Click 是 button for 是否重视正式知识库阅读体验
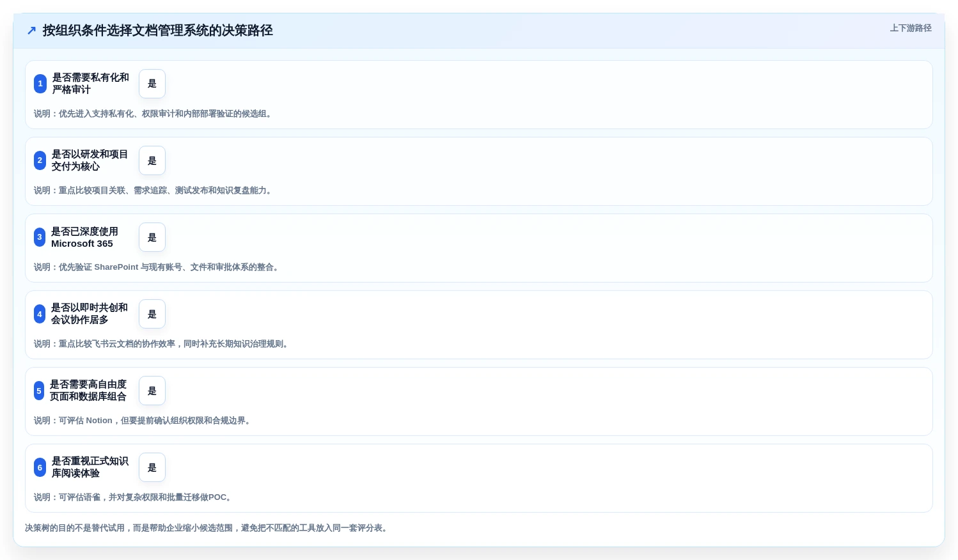958x560 pixels. 152,467
